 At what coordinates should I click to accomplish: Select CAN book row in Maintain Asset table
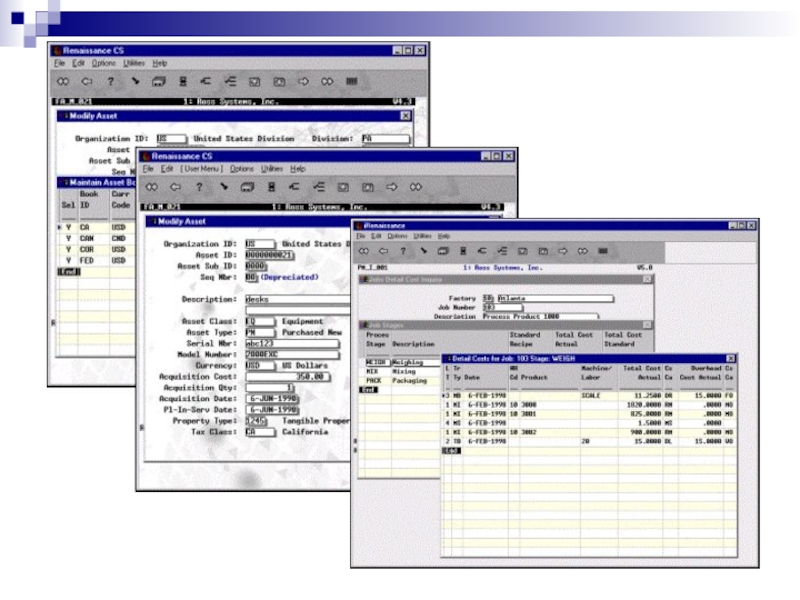(96, 238)
